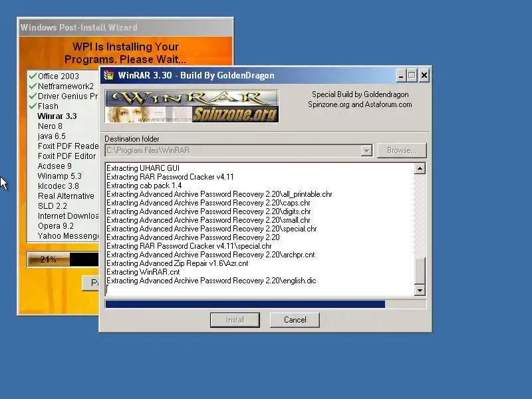
Task: Minimize the WinRAR installer window
Action: (401, 75)
